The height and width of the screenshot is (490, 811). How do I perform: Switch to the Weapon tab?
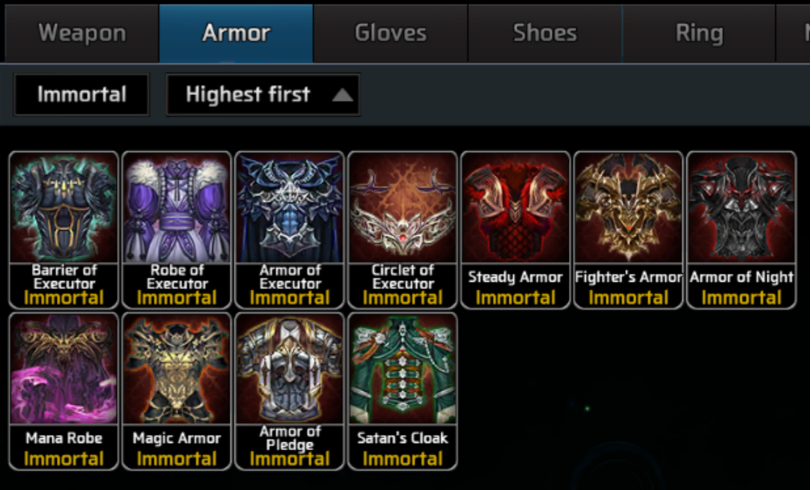tap(82, 33)
